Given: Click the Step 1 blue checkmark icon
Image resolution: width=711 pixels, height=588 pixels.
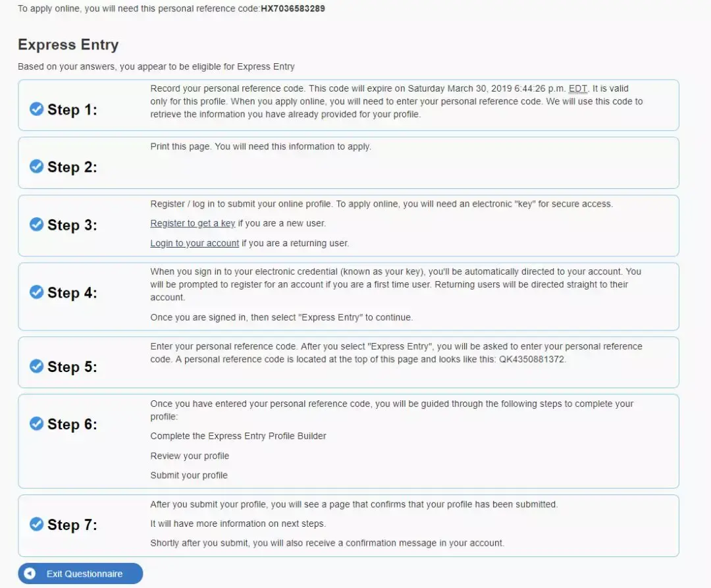Looking at the screenshot, I should [x=37, y=109].
